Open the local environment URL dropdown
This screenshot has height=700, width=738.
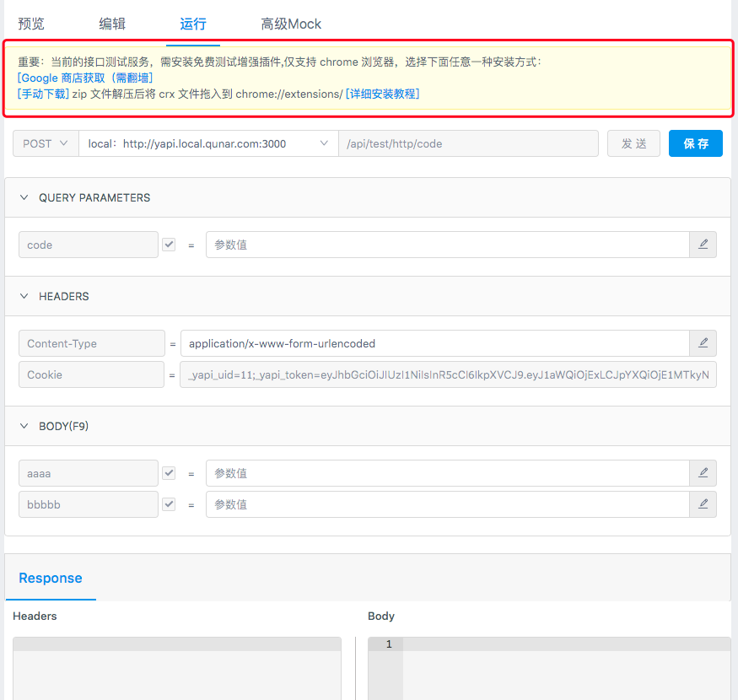coord(207,143)
